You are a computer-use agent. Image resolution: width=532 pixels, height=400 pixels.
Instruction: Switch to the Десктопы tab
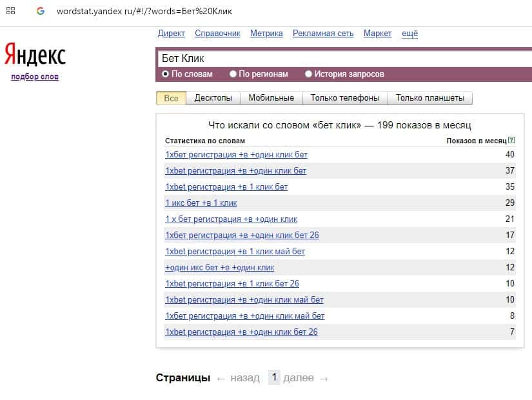click(213, 98)
